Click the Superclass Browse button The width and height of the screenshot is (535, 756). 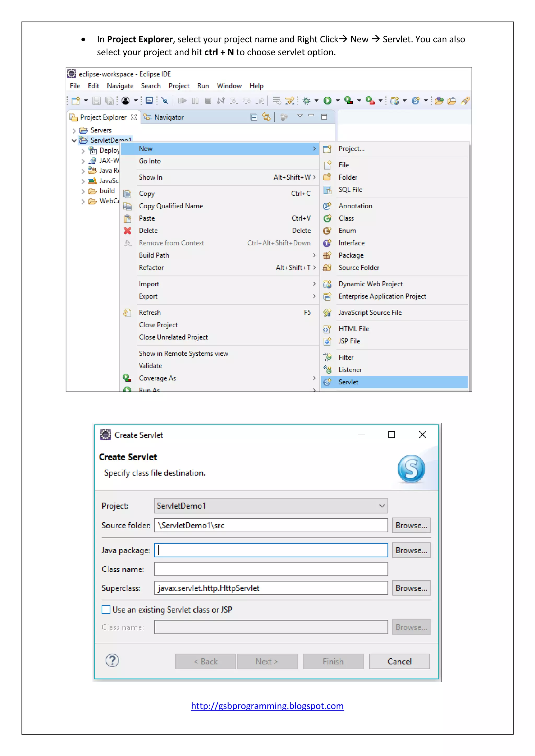click(x=411, y=588)
